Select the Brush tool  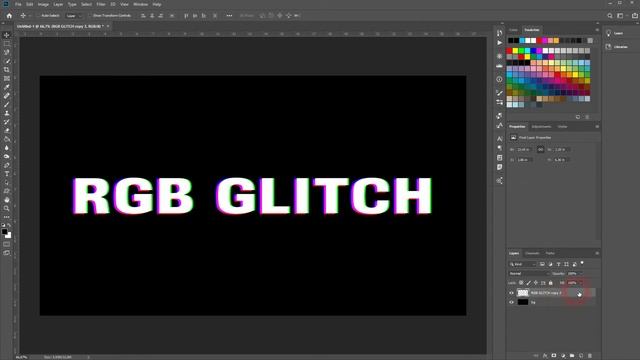click(7, 104)
